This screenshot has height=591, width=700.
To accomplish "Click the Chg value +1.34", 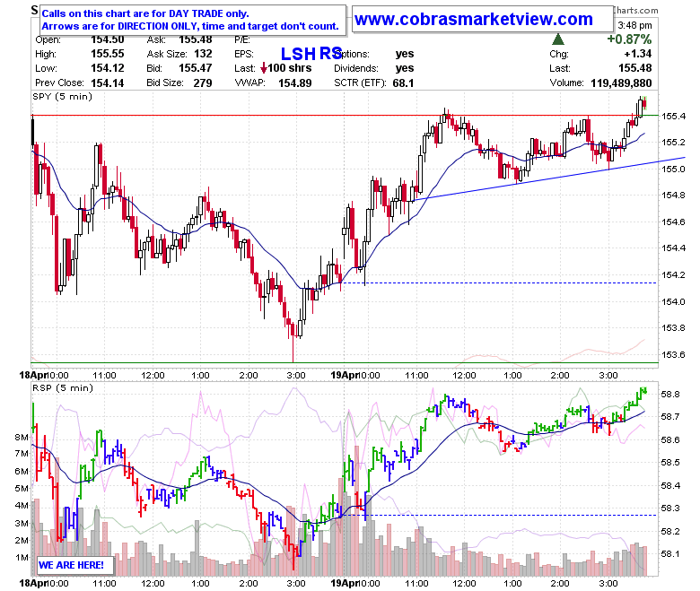I will click(x=637, y=54).
